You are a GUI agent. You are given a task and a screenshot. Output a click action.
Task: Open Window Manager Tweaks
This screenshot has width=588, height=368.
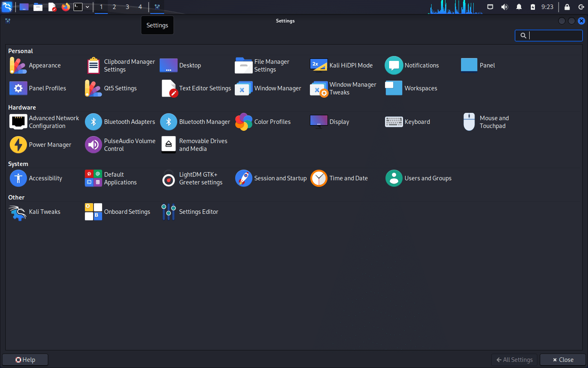(343, 88)
